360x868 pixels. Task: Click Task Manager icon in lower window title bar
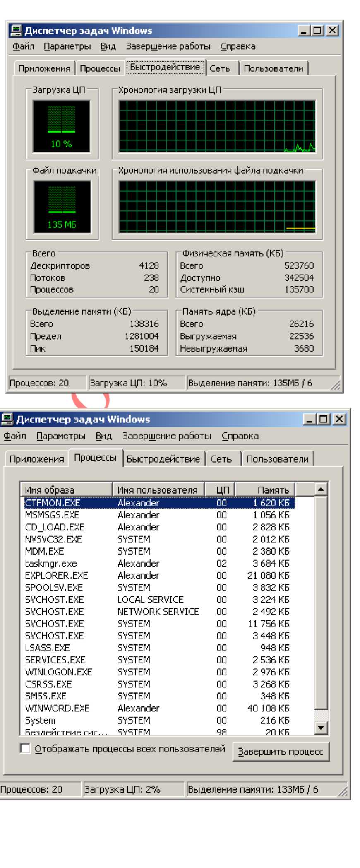tap(7, 419)
